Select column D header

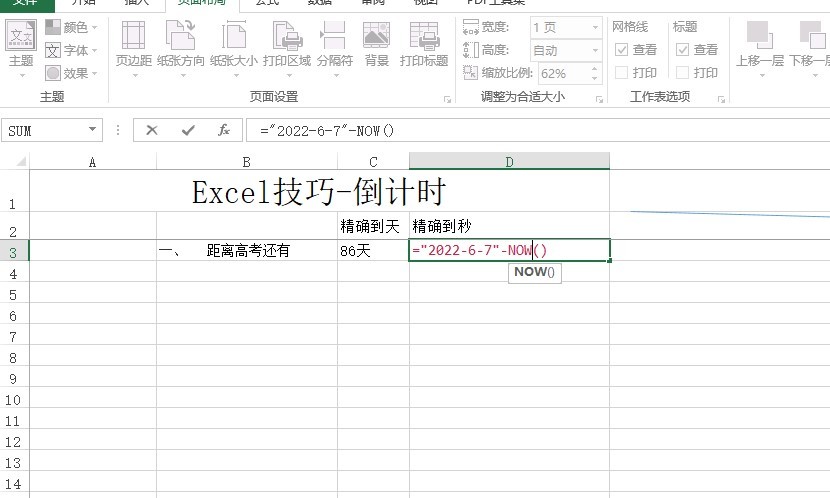point(509,162)
